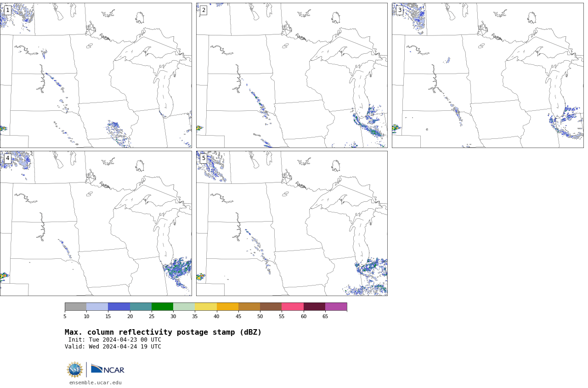Click the Valid: Wed 2024-04-24 19 UTC text
The height and width of the screenshot is (388, 588).
pyautogui.click(x=113, y=347)
